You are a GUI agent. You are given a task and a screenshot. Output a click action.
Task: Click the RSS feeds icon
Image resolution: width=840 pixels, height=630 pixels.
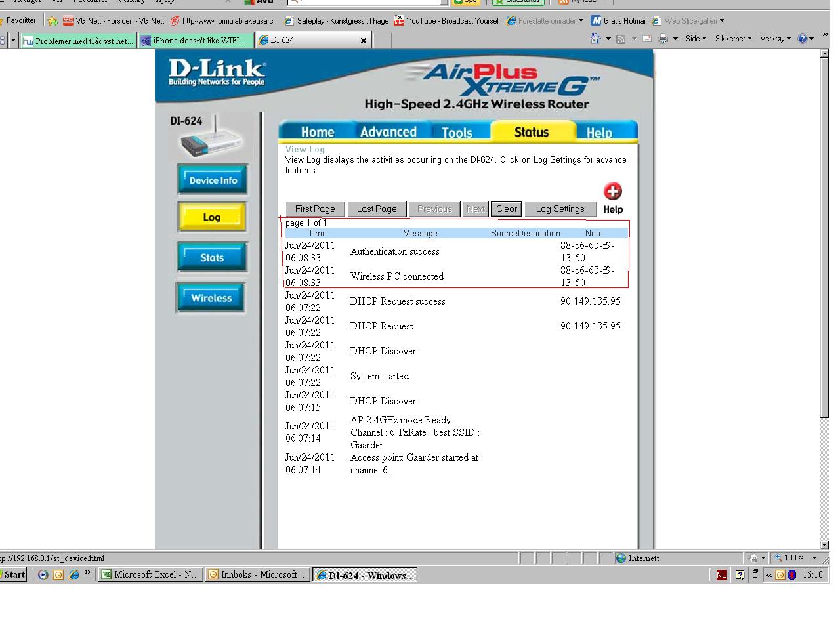pyautogui.click(x=621, y=39)
